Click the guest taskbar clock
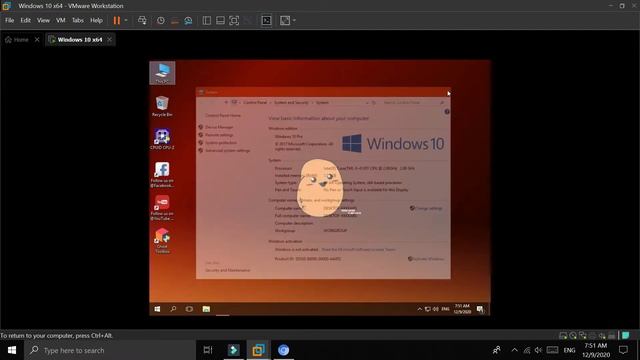The image size is (640, 360). click(462, 309)
